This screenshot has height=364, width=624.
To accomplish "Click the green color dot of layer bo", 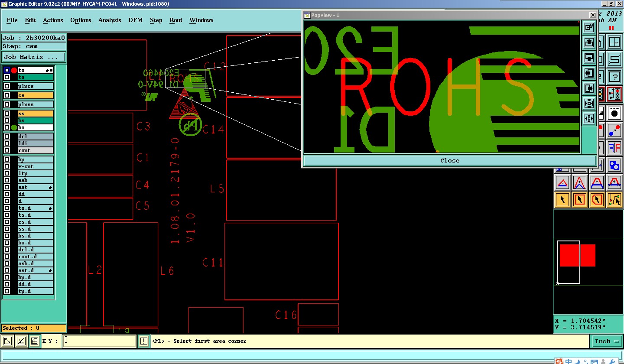I will 14,127.
